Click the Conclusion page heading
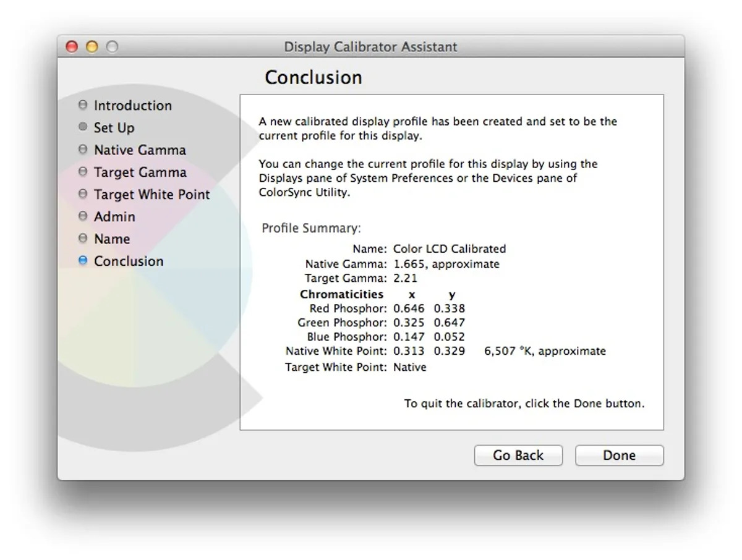This screenshot has width=742, height=560. [313, 78]
